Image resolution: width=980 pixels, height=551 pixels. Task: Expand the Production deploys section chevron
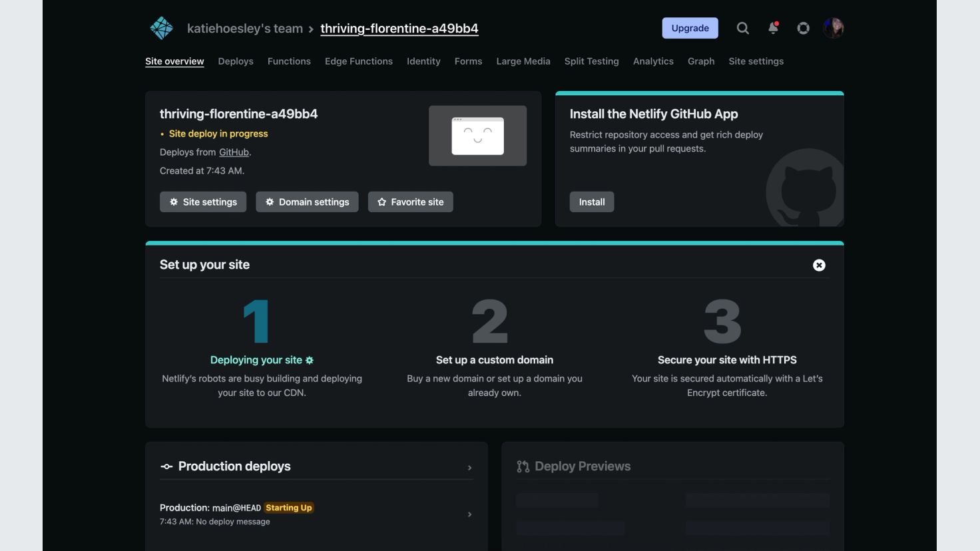[469, 468]
